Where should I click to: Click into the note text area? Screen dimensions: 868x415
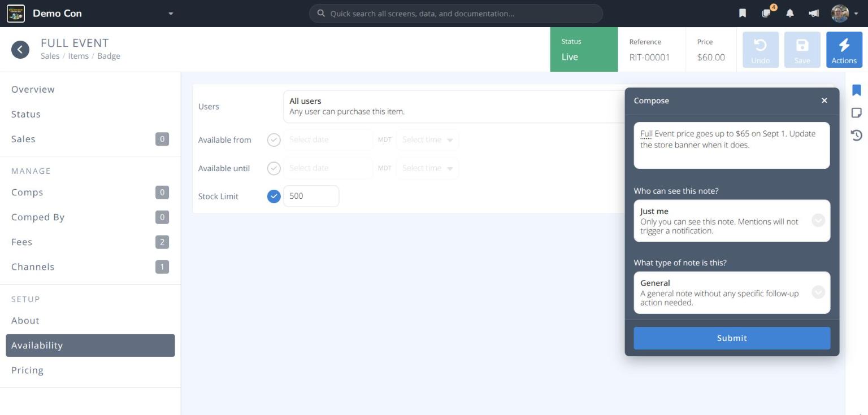(732, 145)
